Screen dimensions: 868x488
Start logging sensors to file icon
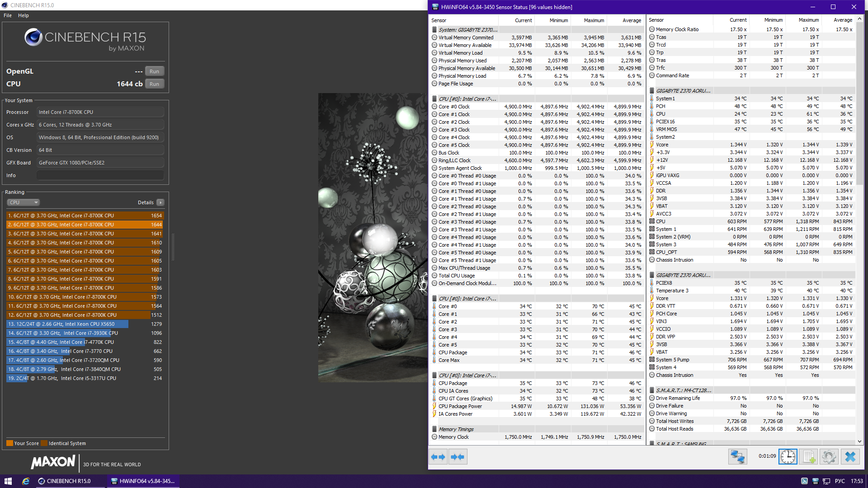pos(808,457)
